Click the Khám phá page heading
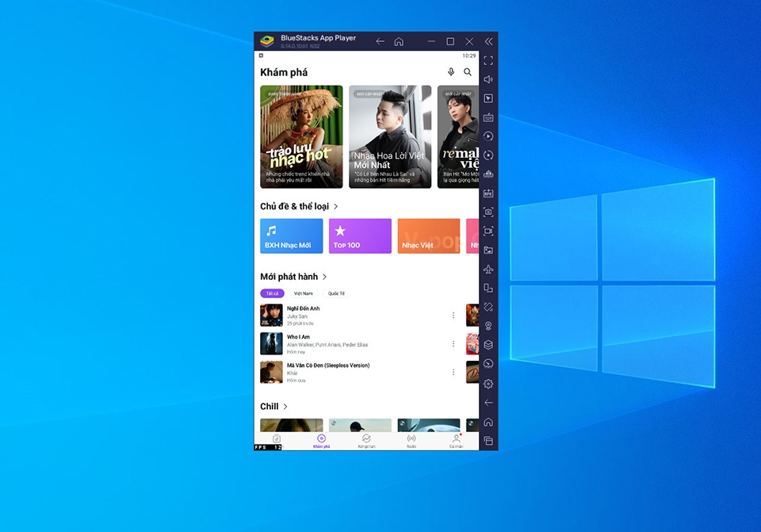Screen dimensions: 761x532 point(284,72)
